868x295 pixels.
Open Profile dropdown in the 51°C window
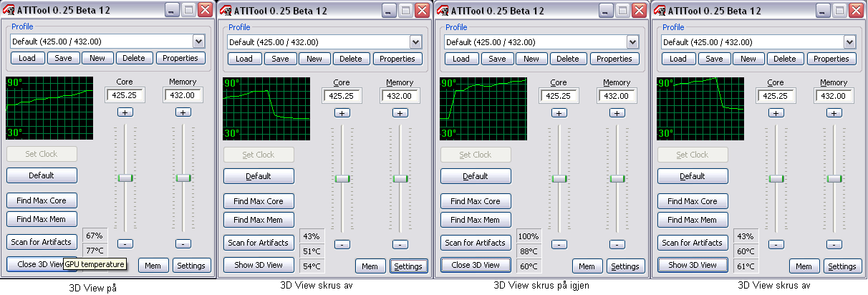415,42
